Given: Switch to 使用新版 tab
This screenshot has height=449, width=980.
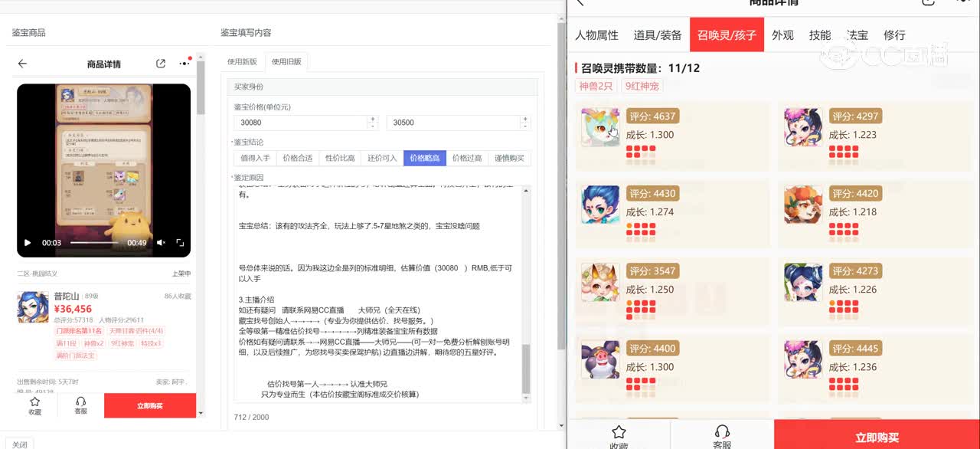Looking at the screenshot, I should click(x=243, y=62).
